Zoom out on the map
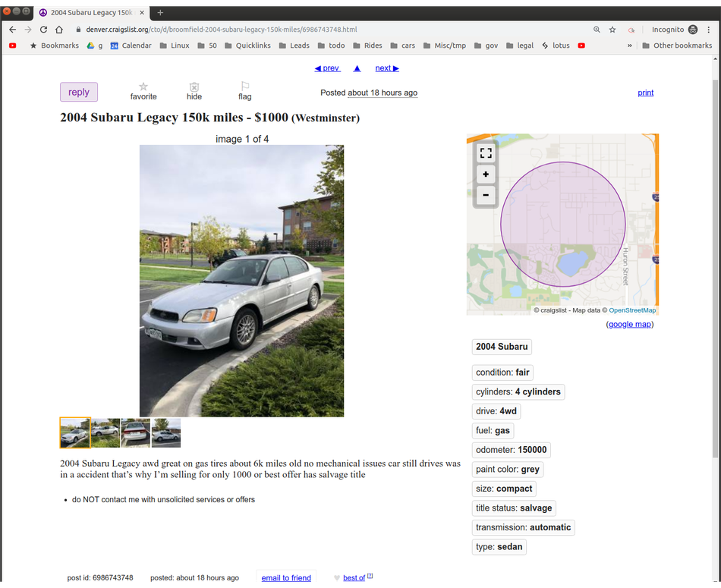Image resolution: width=721 pixels, height=588 pixels. click(486, 195)
